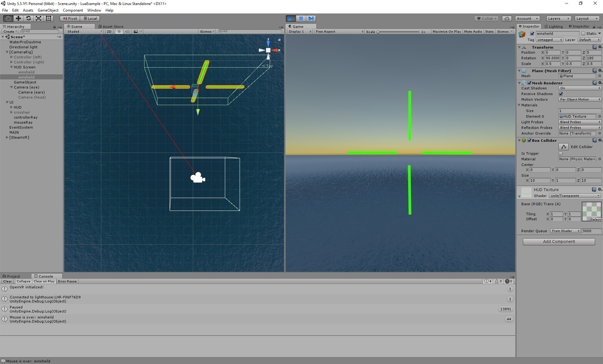Click the Step frame button
603x364 pixels.
(311, 19)
